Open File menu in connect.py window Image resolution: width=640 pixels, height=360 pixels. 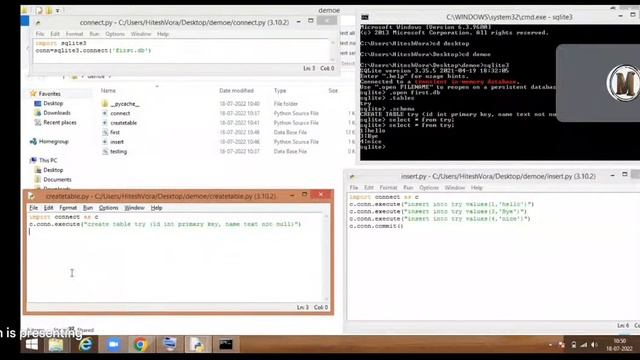coord(40,34)
